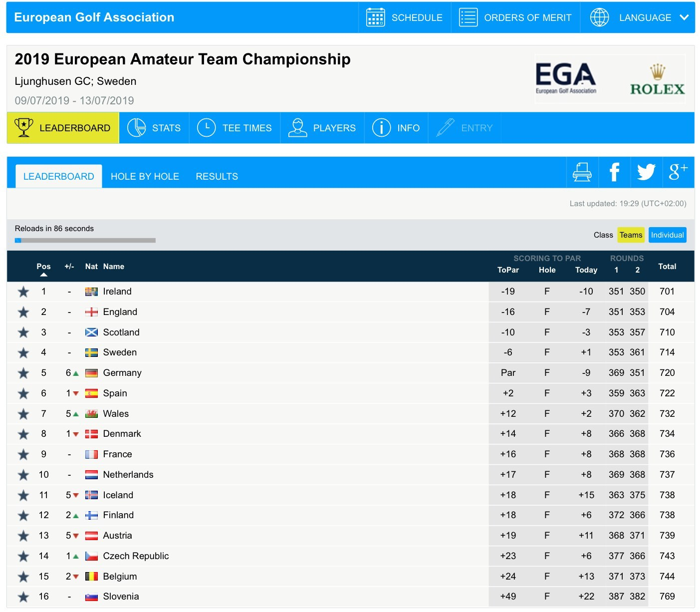Sort by Pos column arrow
Screen dimensions: 700x612
click(x=44, y=275)
